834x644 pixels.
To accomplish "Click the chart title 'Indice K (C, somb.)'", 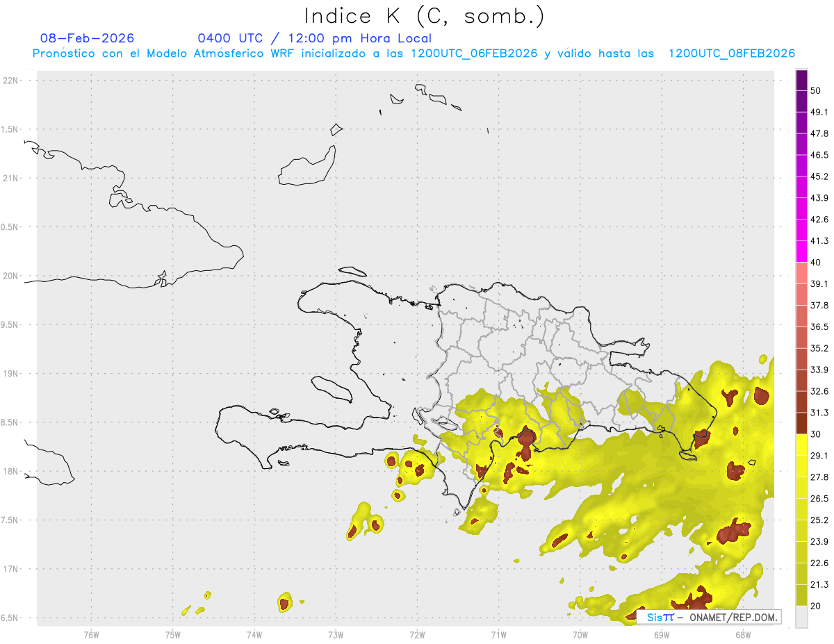I will [424, 16].
